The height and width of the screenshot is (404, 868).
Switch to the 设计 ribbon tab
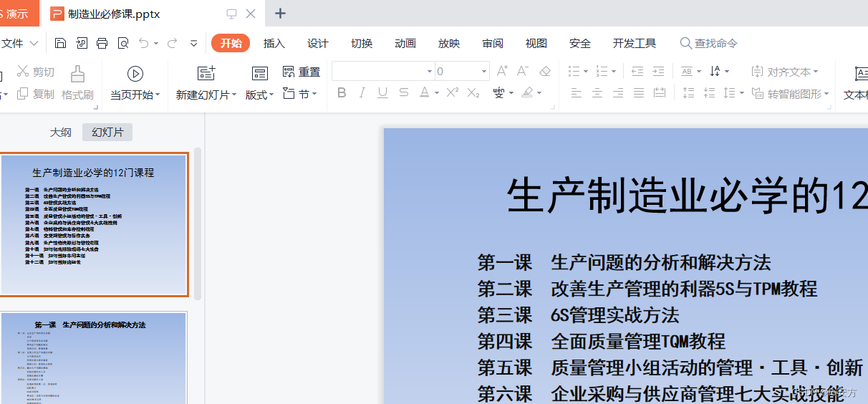click(318, 44)
